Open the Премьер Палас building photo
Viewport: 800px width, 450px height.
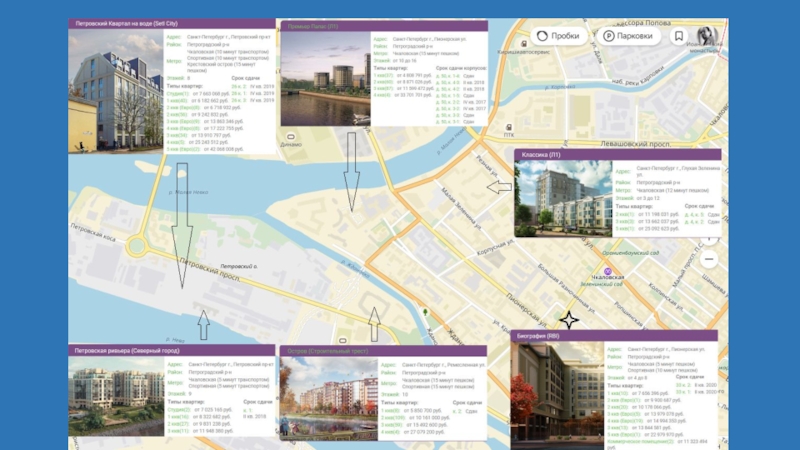[326, 79]
